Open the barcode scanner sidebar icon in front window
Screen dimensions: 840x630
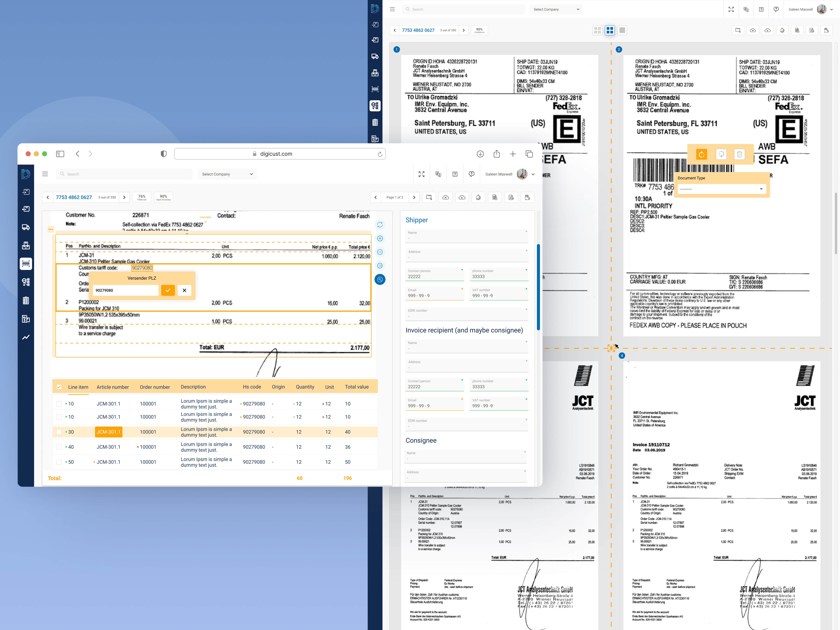pos(26,264)
